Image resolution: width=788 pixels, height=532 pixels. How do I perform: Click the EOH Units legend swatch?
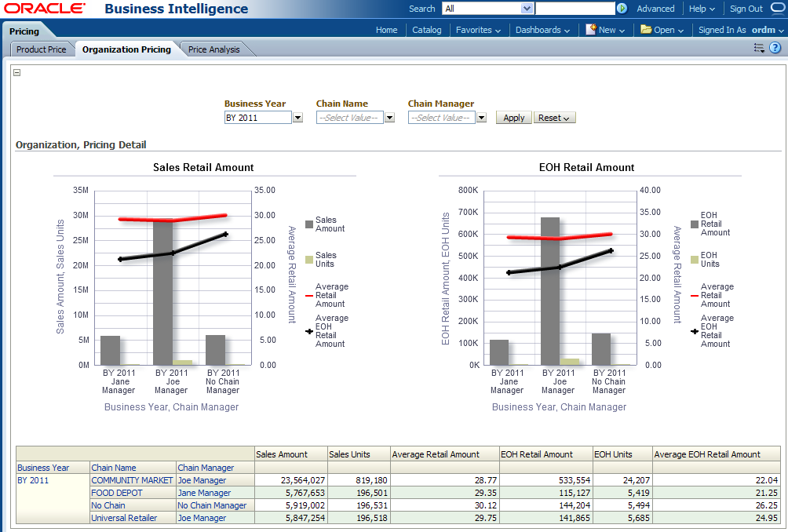pyautogui.click(x=695, y=259)
